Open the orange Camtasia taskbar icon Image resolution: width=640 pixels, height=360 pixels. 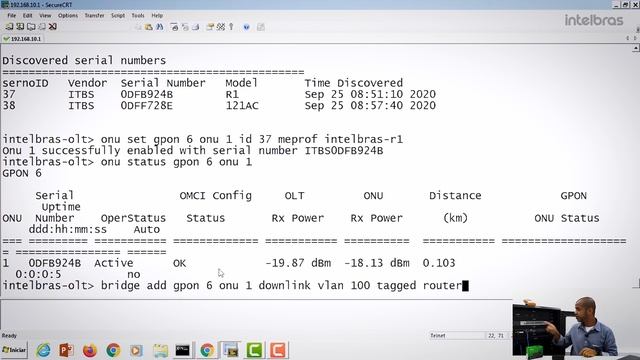[x=278, y=350]
